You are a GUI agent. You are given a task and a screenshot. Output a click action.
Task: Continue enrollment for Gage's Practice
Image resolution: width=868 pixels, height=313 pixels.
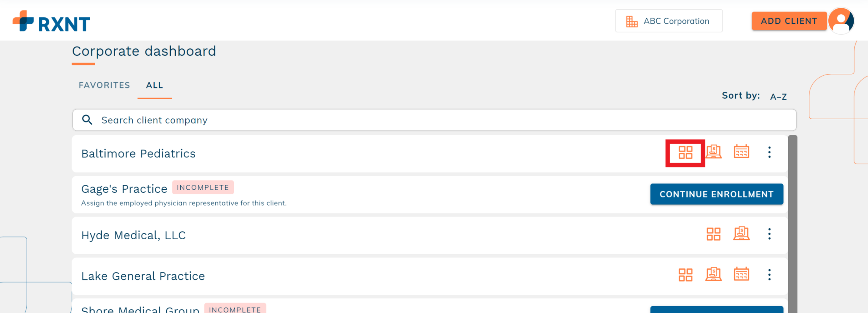[x=716, y=194]
